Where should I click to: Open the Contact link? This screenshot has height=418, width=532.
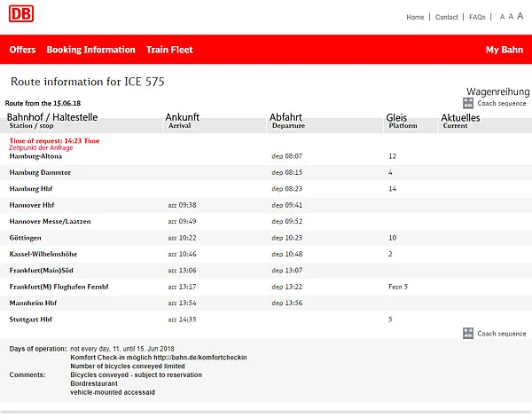click(447, 17)
